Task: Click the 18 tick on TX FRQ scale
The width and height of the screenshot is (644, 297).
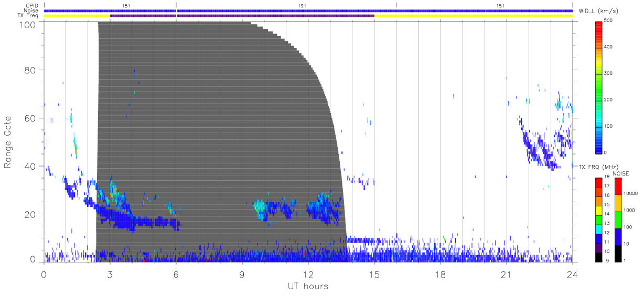Action: [x=606, y=177]
